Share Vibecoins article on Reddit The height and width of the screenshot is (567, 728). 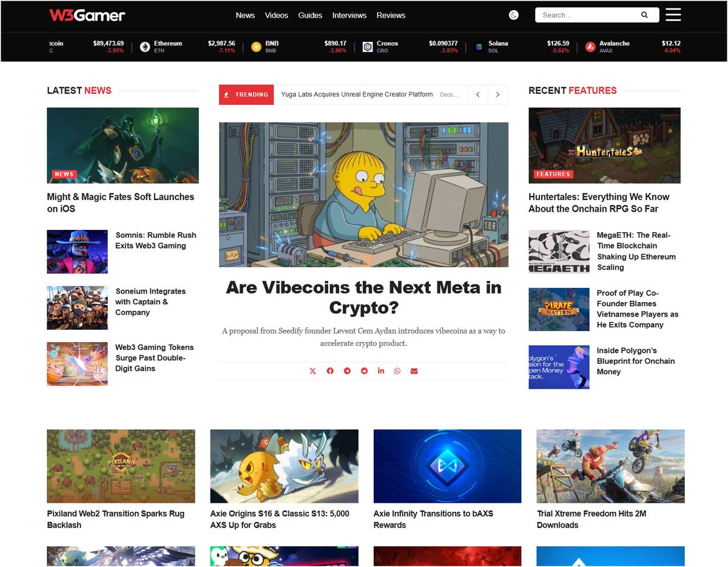coord(364,371)
